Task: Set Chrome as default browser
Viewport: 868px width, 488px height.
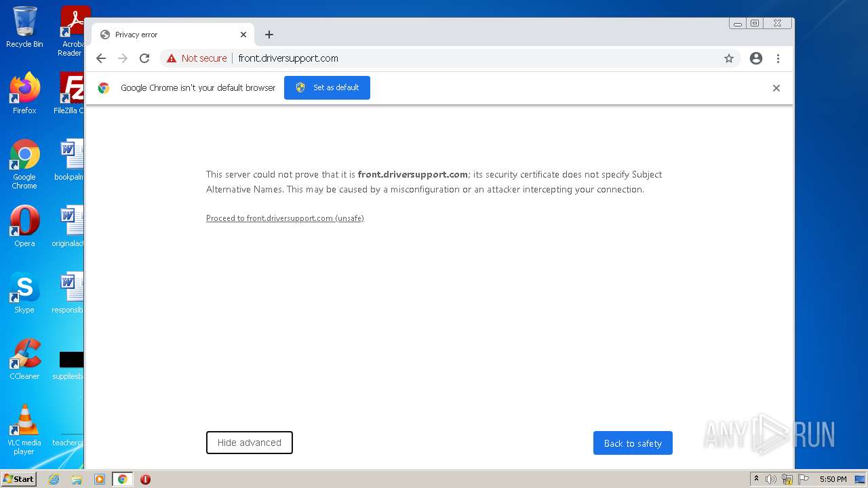Action: point(327,87)
